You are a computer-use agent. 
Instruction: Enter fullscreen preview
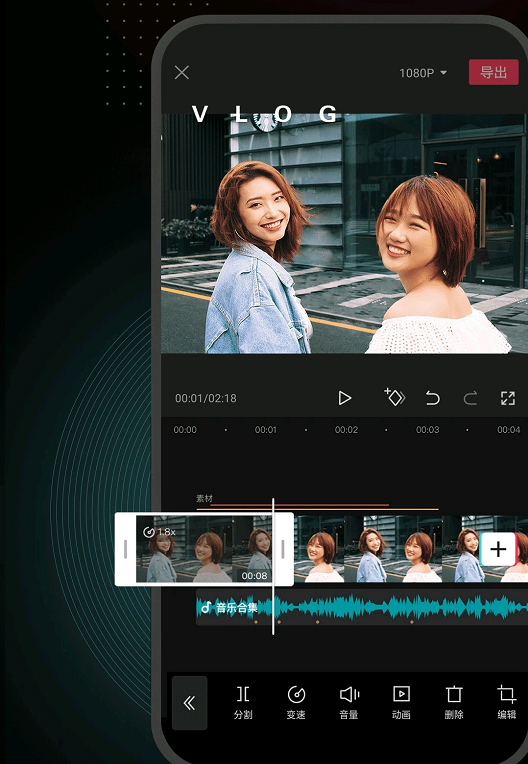[508, 398]
